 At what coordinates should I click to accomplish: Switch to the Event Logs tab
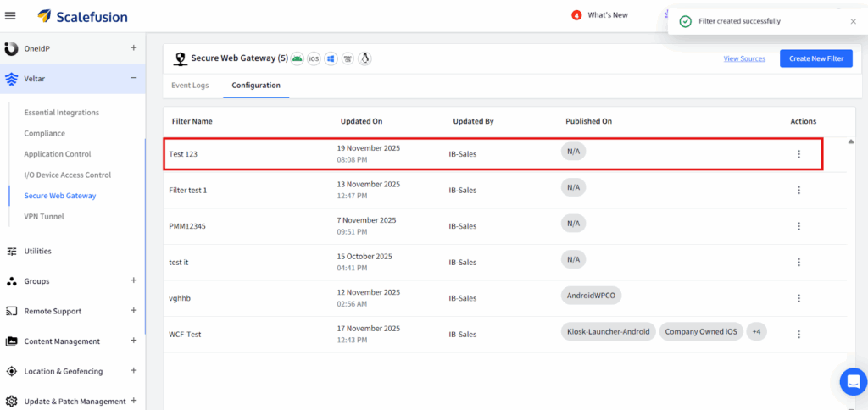[x=189, y=86]
